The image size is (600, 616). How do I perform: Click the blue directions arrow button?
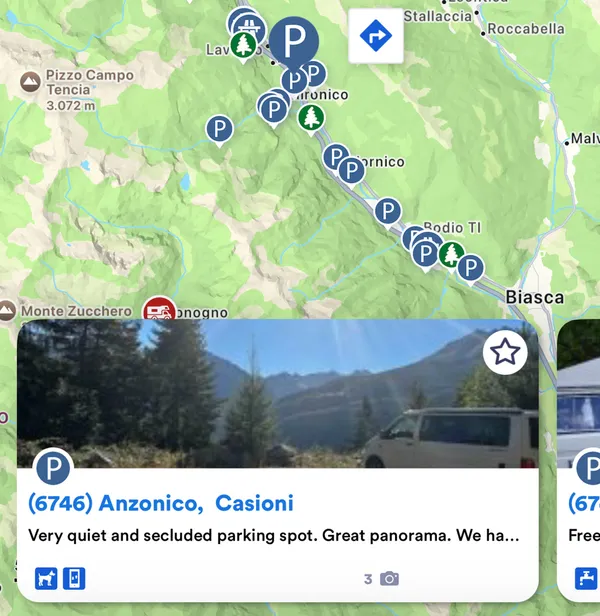pyautogui.click(x=376, y=36)
